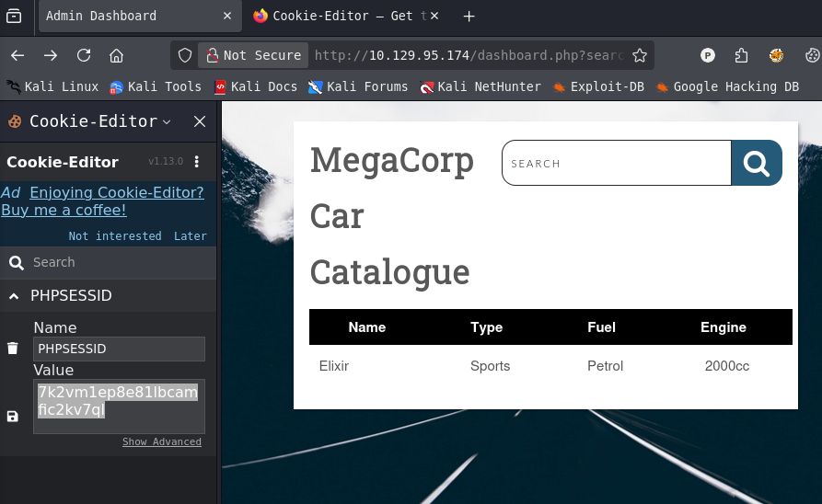Click the Engine column header
The image size is (822, 504).
click(724, 327)
